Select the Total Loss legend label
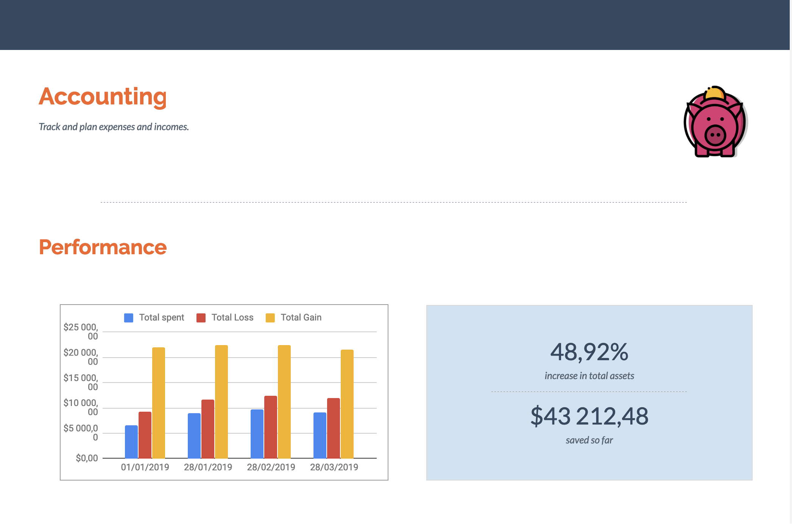The image size is (792, 532). (x=232, y=317)
